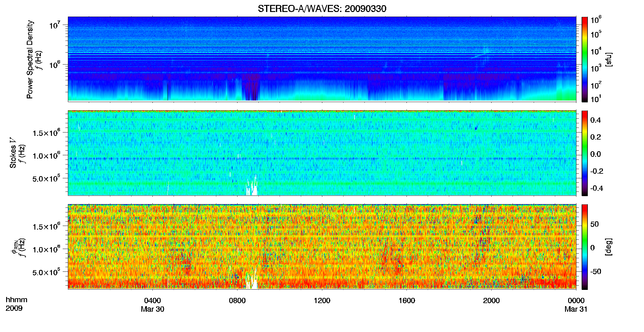The image size is (644, 332).
Task: Click 0 label on degrees color bar
Action: pyautogui.click(x=593, y=247)
